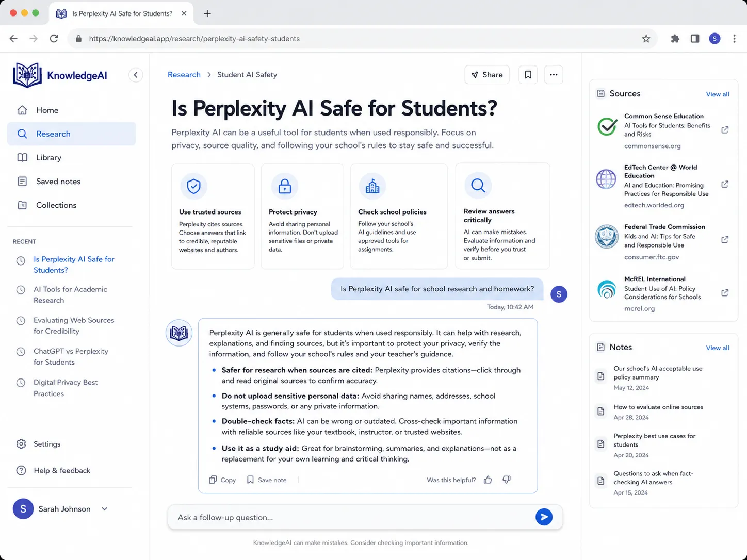Open Home from the sidebar
This screenshot has height=560, width=747.
tap(71, 110)
